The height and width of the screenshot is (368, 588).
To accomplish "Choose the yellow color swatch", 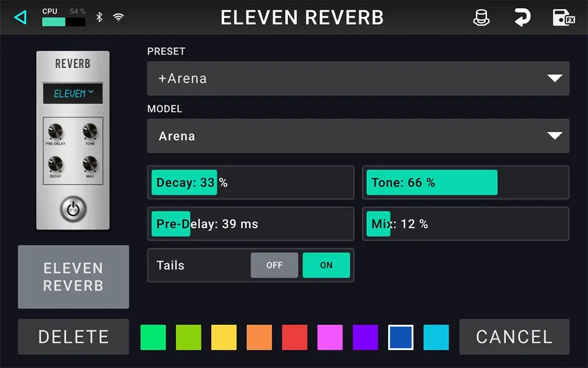I will pos(224,337).
